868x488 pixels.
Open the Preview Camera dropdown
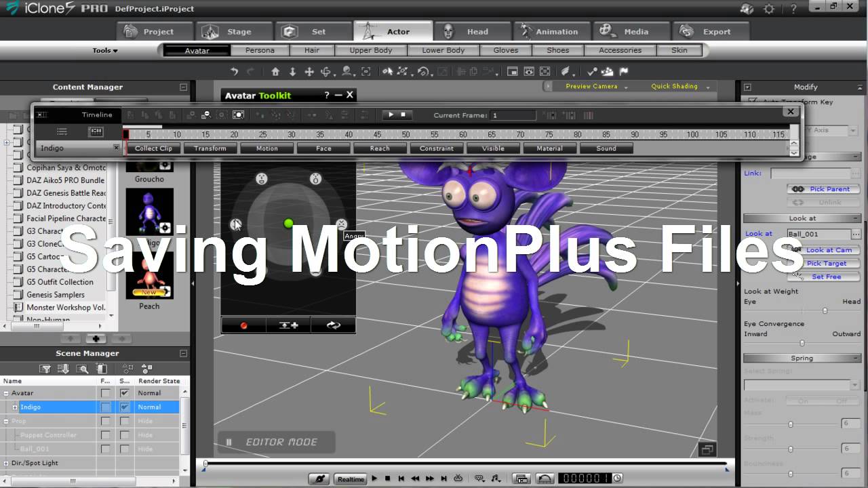(x=597, y=87)
